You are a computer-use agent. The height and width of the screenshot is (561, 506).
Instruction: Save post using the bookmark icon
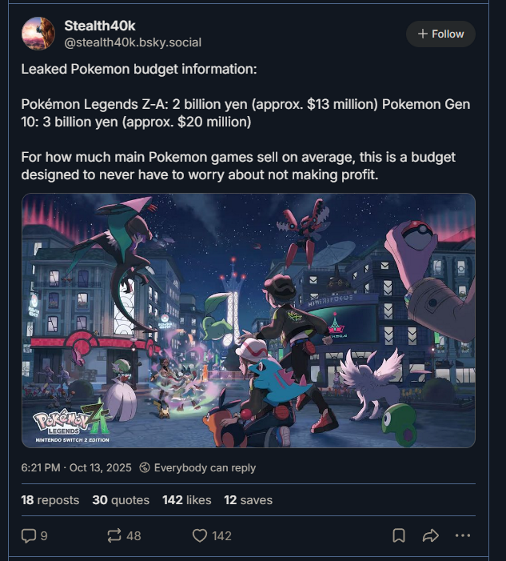point(399,536)
